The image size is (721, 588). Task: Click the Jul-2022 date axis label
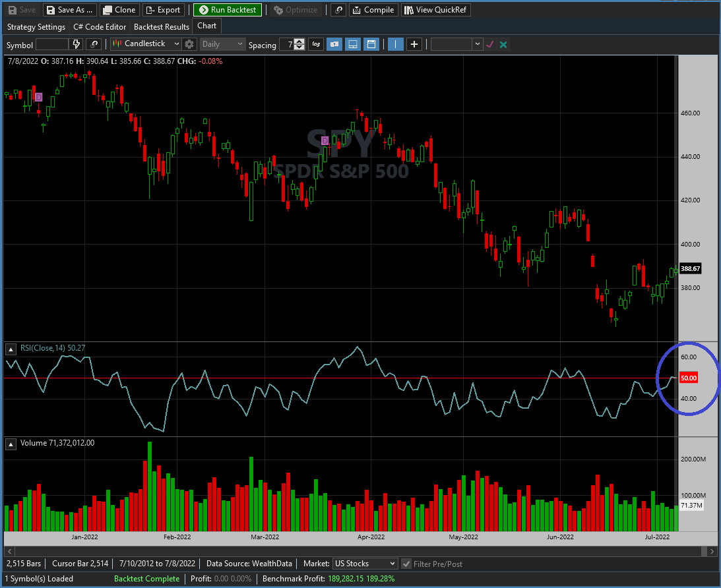pos(657,537)
